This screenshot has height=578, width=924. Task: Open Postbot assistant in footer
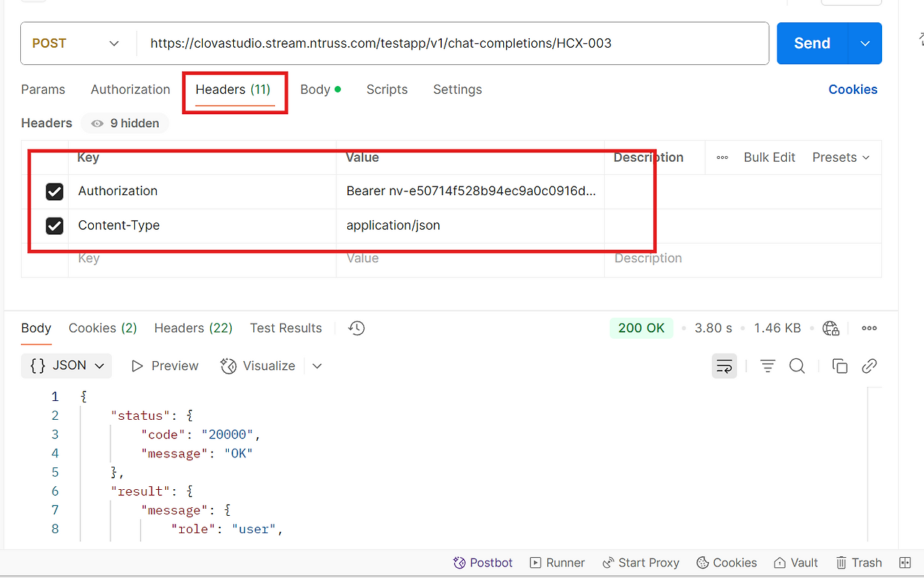482,563
